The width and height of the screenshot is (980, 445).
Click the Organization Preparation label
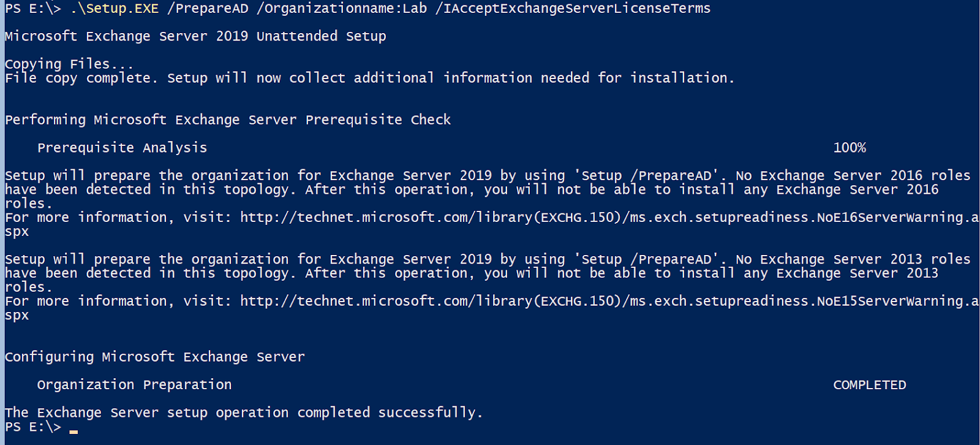[x=134, y=385]
